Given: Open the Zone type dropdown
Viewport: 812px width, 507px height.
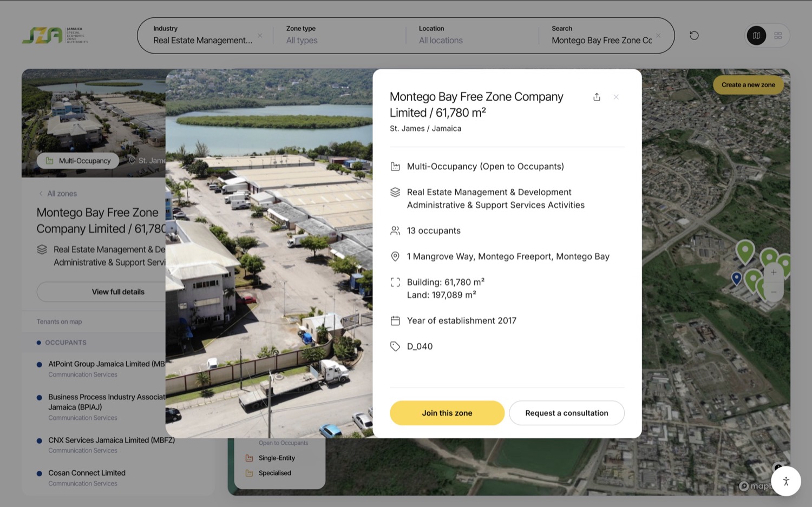Looking at the screenshot, I should [x=338, y=36].
